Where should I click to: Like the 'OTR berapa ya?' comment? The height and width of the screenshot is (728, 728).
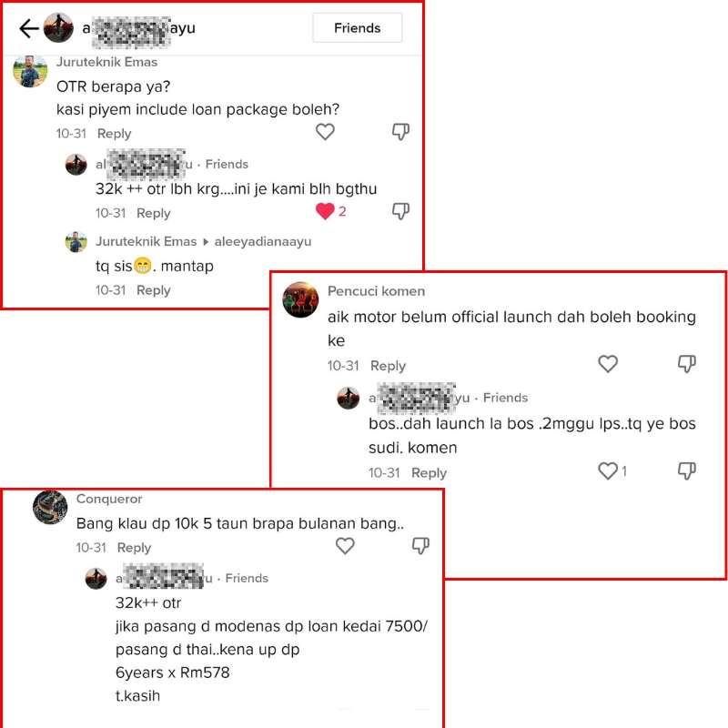coord(325,132)
